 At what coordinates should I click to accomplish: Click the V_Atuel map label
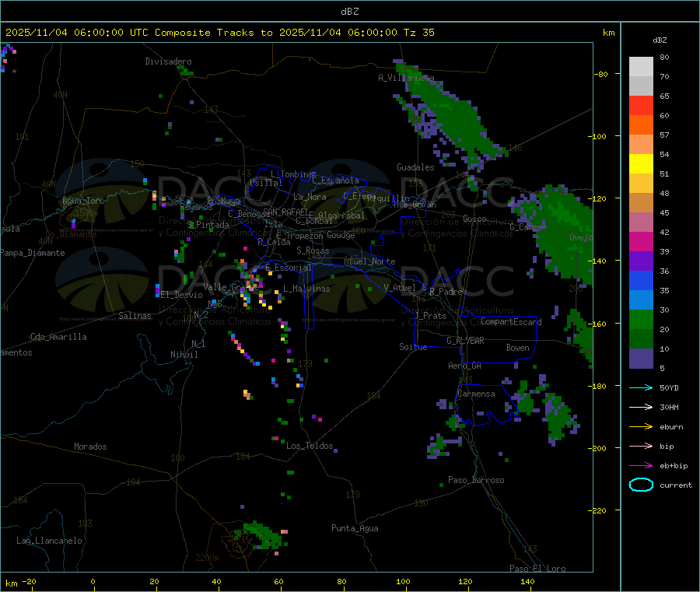tap(400, 288)
